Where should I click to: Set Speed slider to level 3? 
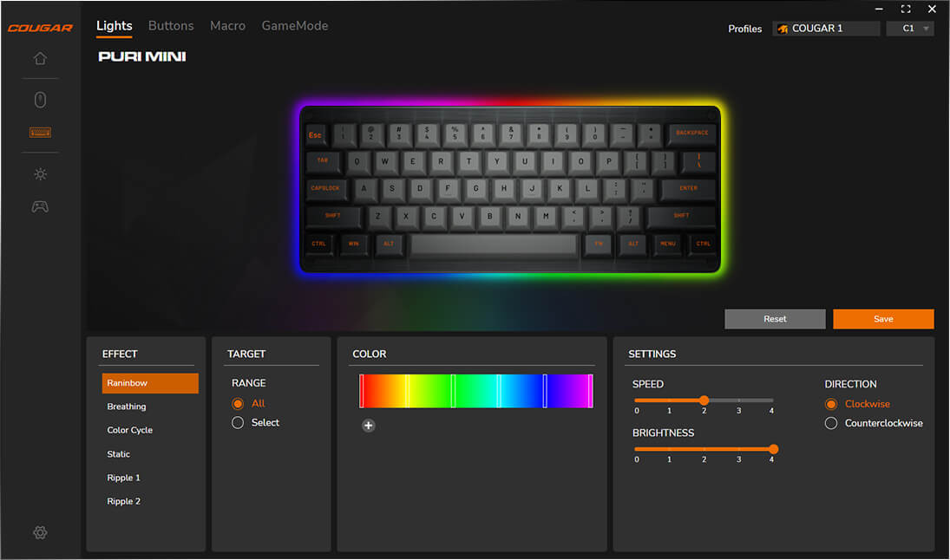point(738,400)
